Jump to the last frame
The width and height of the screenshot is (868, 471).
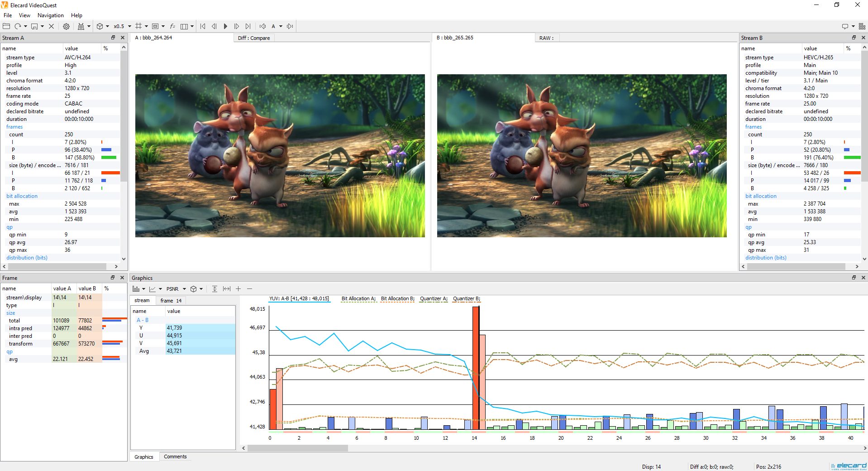coord(248,26)
